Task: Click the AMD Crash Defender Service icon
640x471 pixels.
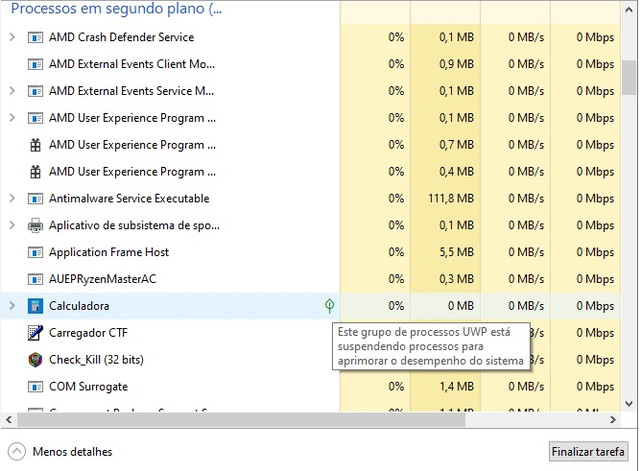Action: pos(35,38)
